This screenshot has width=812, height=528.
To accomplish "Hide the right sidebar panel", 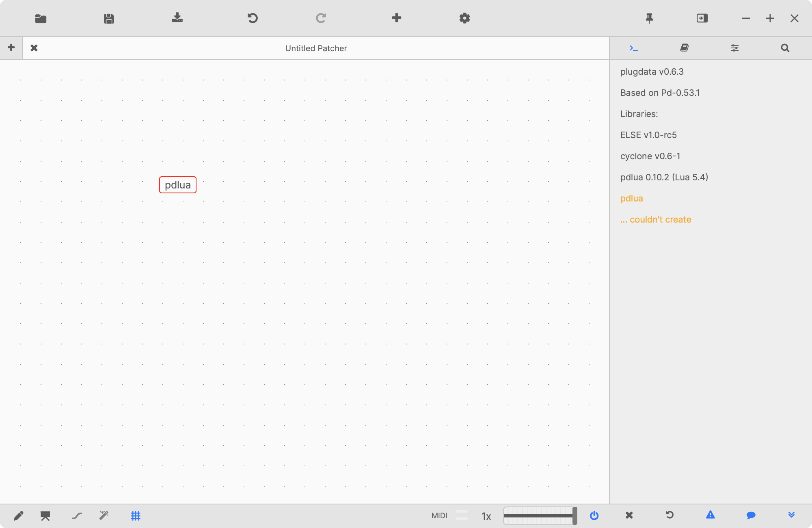I will tap(702, 18).
